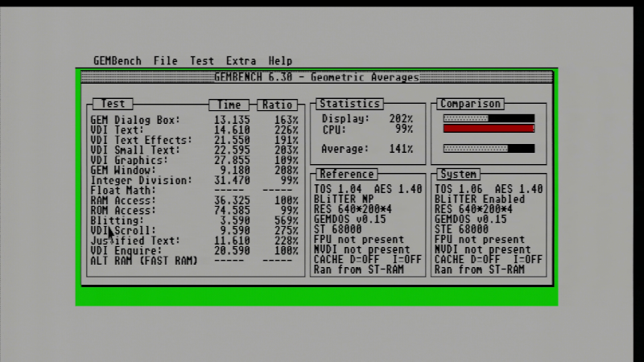Select the 'GEM Dialog Box:' test row
Viewport: 644px width, 362px height.
194,120
